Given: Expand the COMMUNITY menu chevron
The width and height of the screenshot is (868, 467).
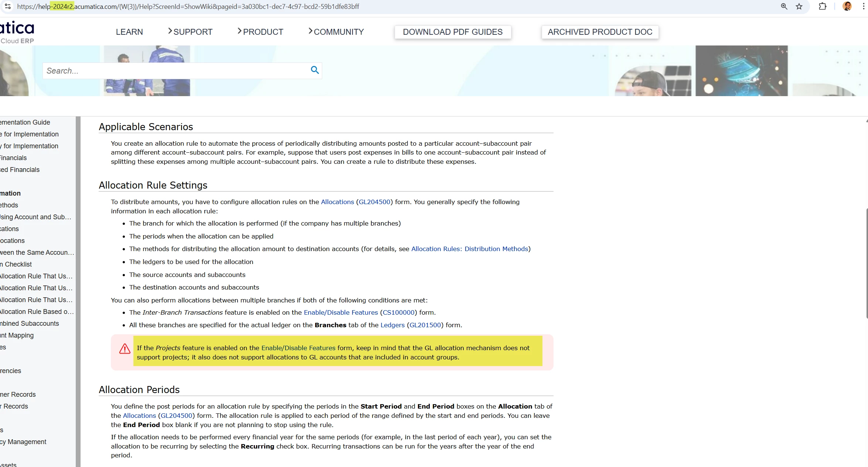Looking at the screenshot, I should (310, 31).
